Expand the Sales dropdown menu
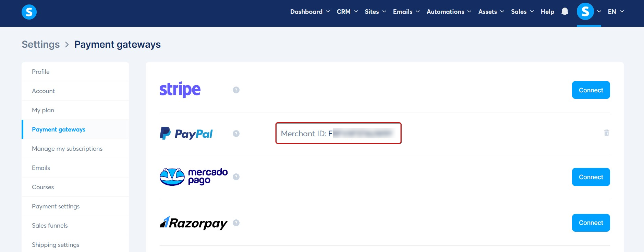The width and height of the screenshot is (644, 252). click(522, 12)
